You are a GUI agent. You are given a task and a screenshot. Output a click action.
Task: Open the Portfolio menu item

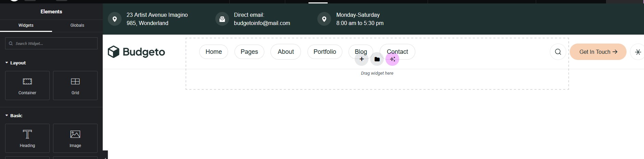tap(325, 52)
